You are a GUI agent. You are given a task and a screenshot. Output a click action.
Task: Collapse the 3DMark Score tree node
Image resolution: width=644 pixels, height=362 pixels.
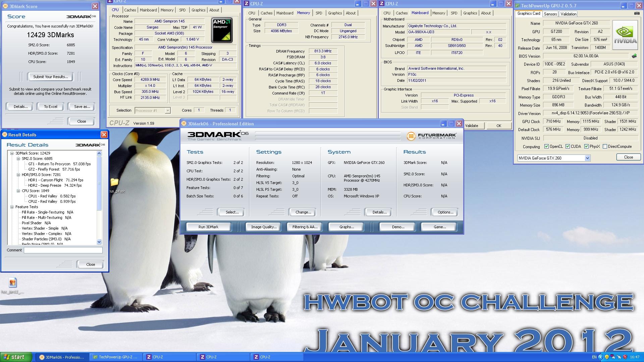12,153
